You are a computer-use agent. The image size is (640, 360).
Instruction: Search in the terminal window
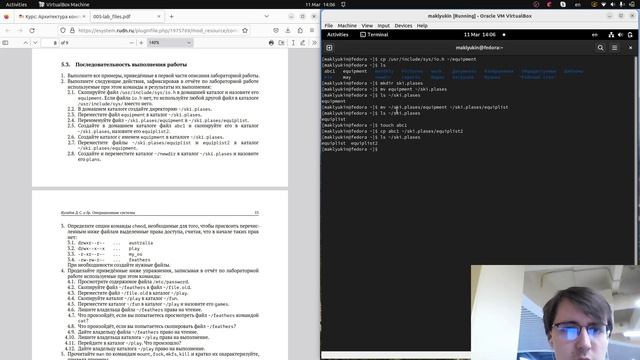point(600,48)
